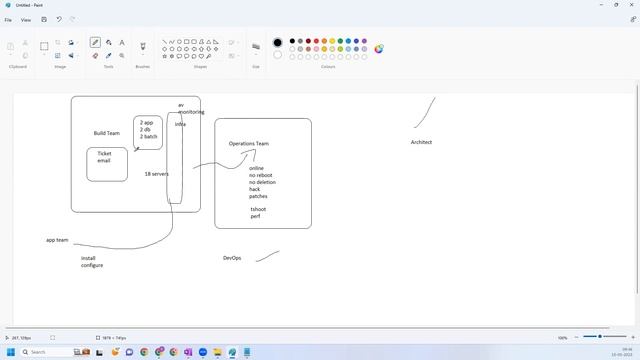Open the File menu
Screen dimensions: 640x360
click(8, 20)
